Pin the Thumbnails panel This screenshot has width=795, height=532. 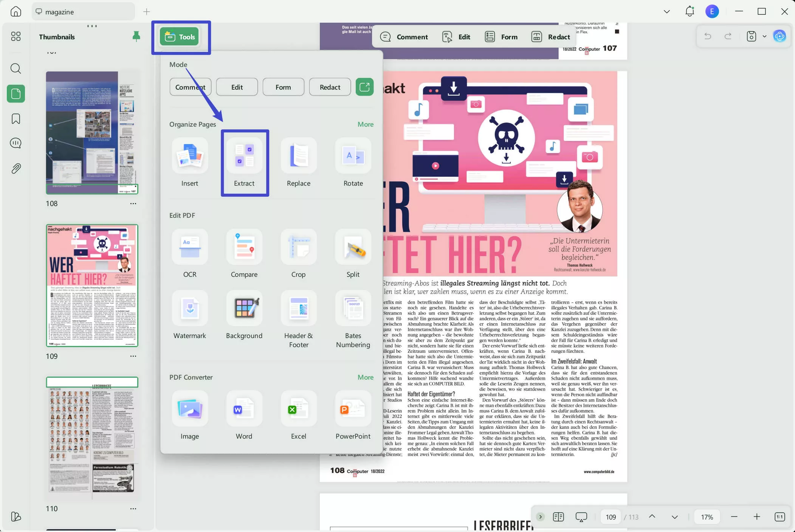(136, 36)
